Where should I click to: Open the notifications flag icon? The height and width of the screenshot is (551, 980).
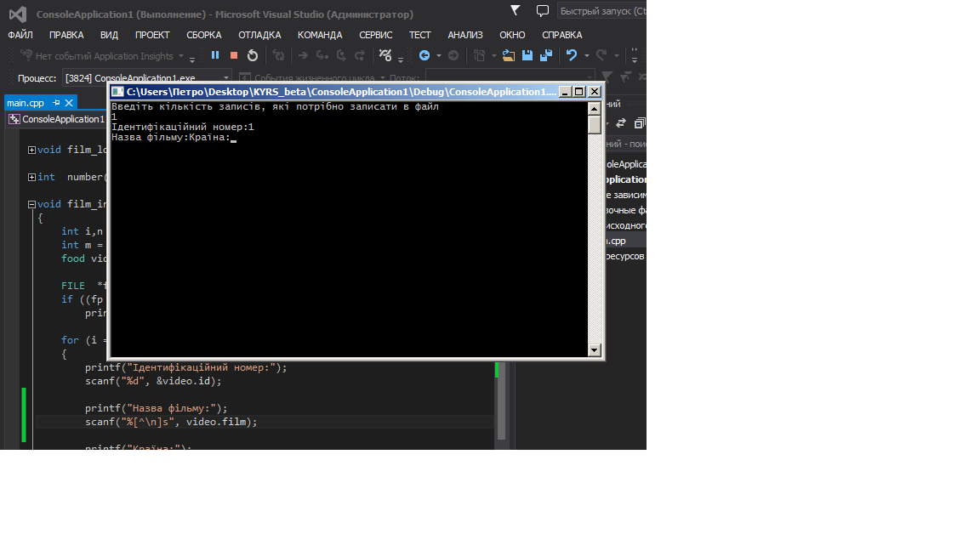[516, 10]
